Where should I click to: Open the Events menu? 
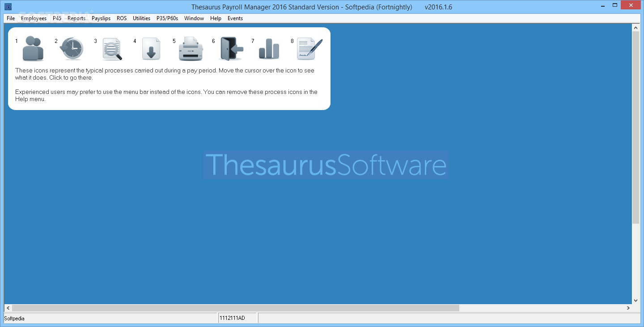(235, 18)
